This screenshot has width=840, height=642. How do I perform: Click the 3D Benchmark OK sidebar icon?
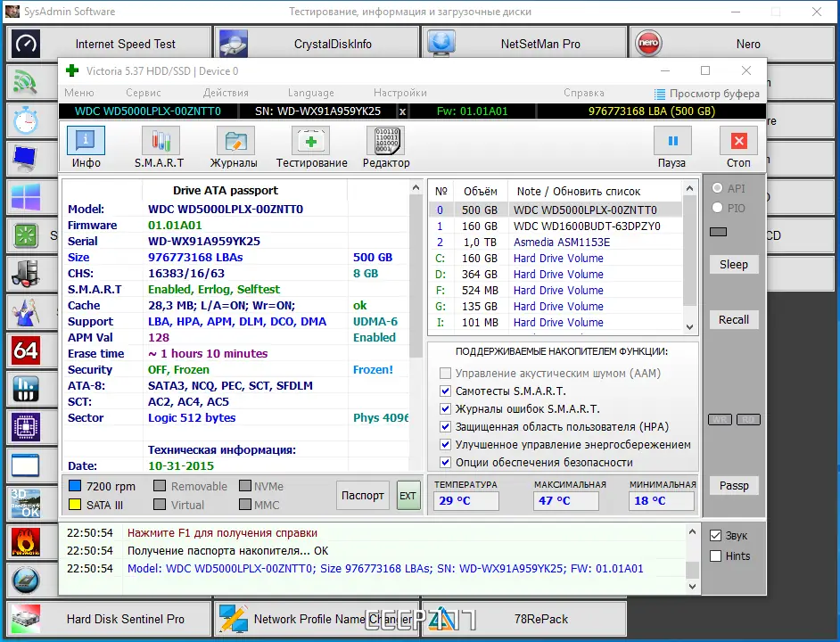pyautogui.click(x=25, y=504)
